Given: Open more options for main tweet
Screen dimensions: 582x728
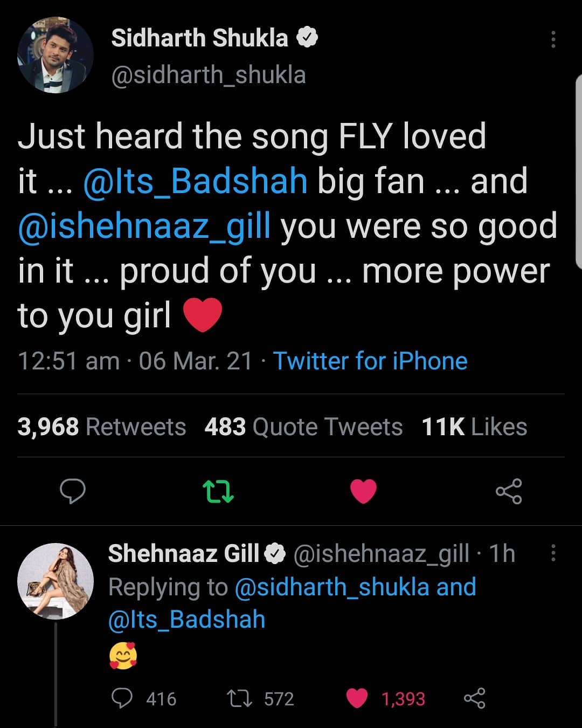Looking at the screenshot, I should click(553, 39).
